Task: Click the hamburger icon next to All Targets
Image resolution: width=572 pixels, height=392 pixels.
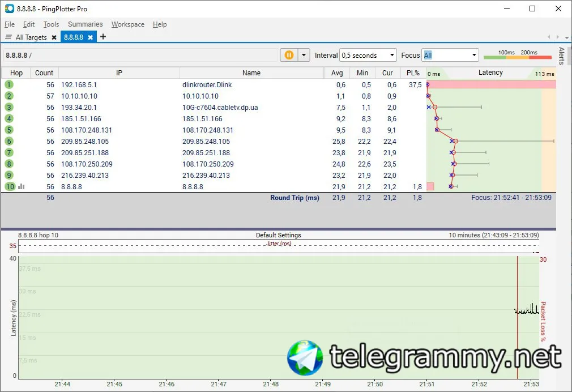Action: [8, 37]
